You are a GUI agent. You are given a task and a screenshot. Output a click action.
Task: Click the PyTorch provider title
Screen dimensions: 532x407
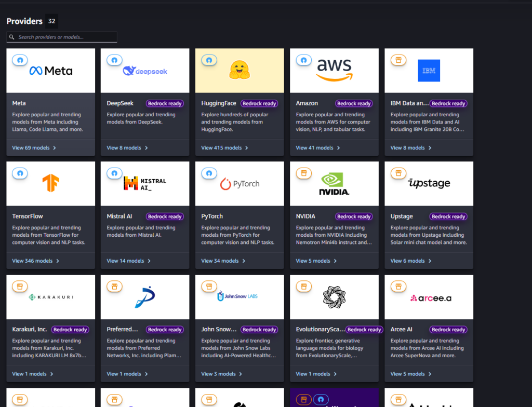212,216
